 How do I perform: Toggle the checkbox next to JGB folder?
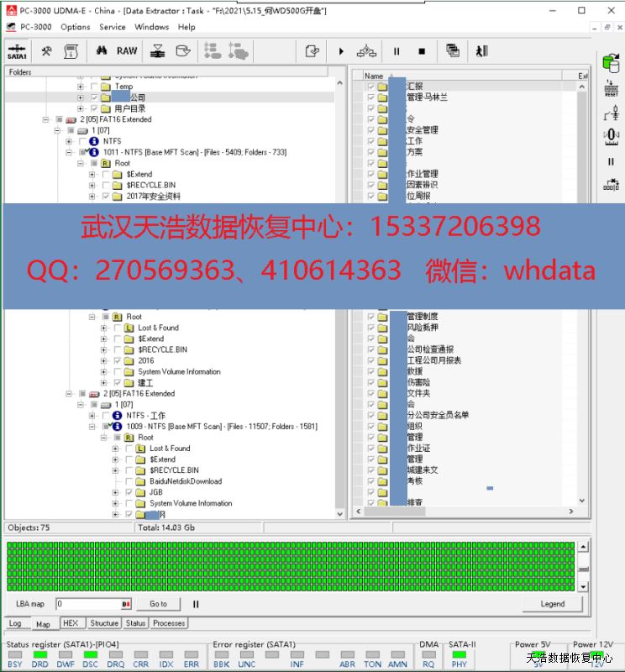click(129, 492)
